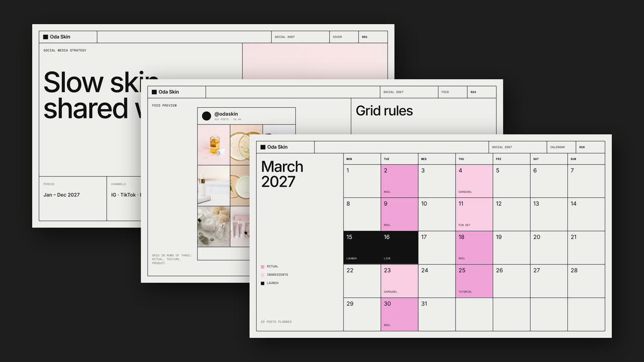Select calendar day 7
Viewport: 644px width, 362px height.
click(x=586, y=181)
